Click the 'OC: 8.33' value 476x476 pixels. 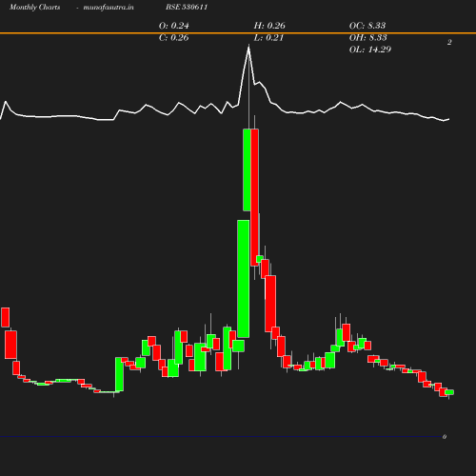click(367, 26)
